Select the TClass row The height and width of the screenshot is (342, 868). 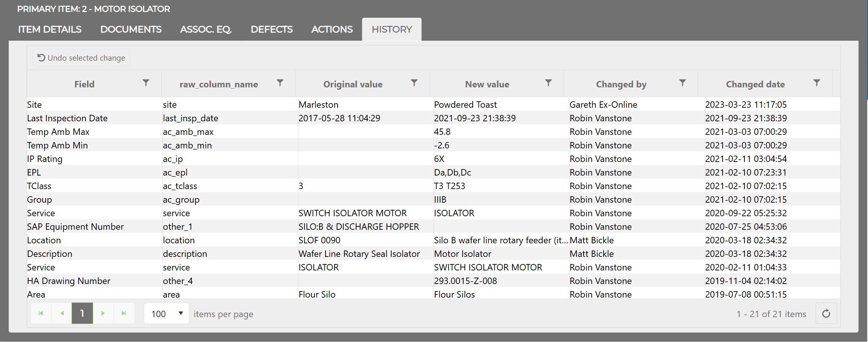click(x=433, y=186)
